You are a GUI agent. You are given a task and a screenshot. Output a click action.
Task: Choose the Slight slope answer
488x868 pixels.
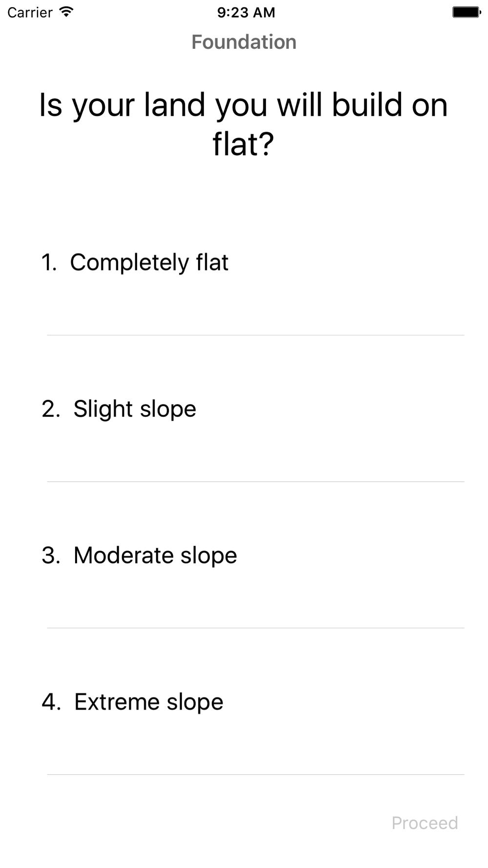point(244,409)
